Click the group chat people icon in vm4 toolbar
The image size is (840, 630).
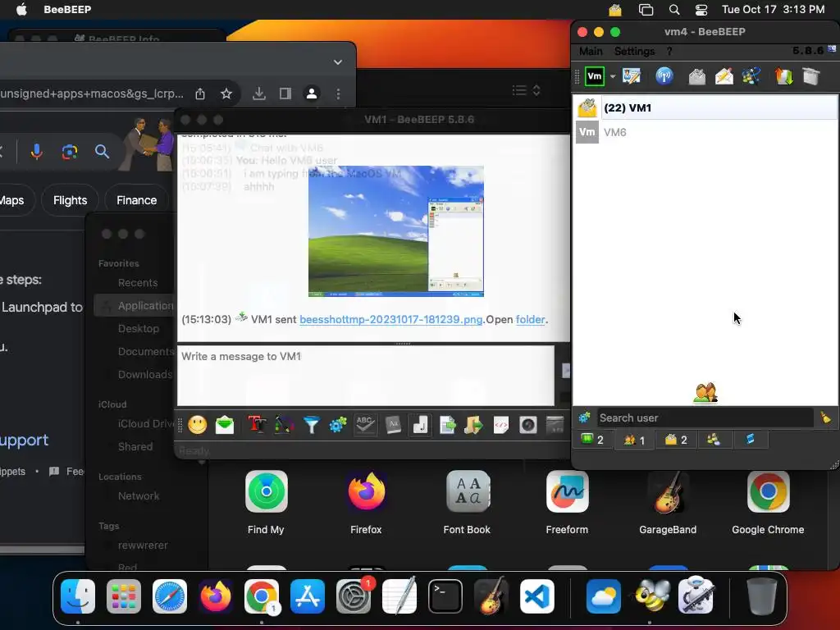(x=751, y=76)
